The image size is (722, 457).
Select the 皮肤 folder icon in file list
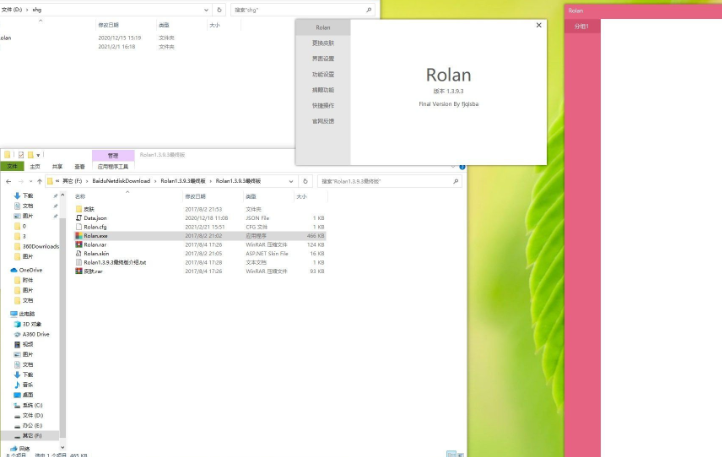point(79,209)
